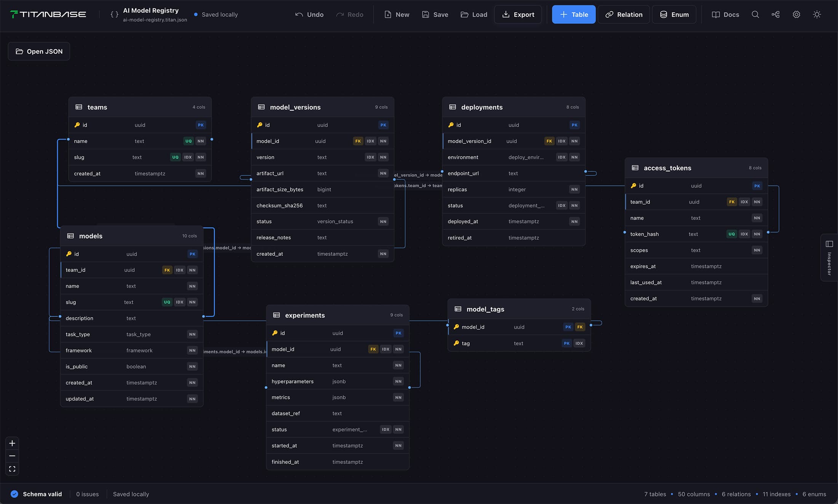This screenshot has height=504, width=838.
Task: Click the IDX badge on model_versions version row
Action: click(x=370, y=157)
